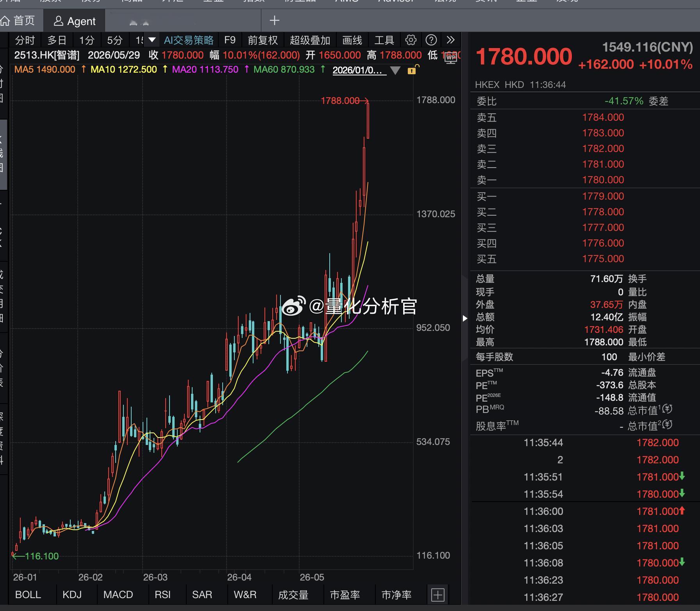Screen dimensions: 700x611
Task: Click the last price 1780.000 headline
Action: pos(523,57)
